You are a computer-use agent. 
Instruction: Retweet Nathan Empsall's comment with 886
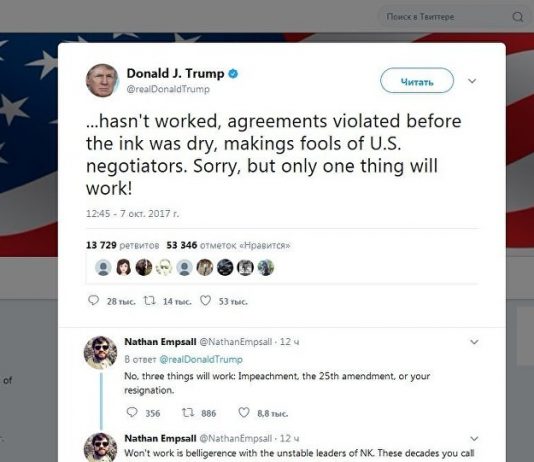coord(188,413)
